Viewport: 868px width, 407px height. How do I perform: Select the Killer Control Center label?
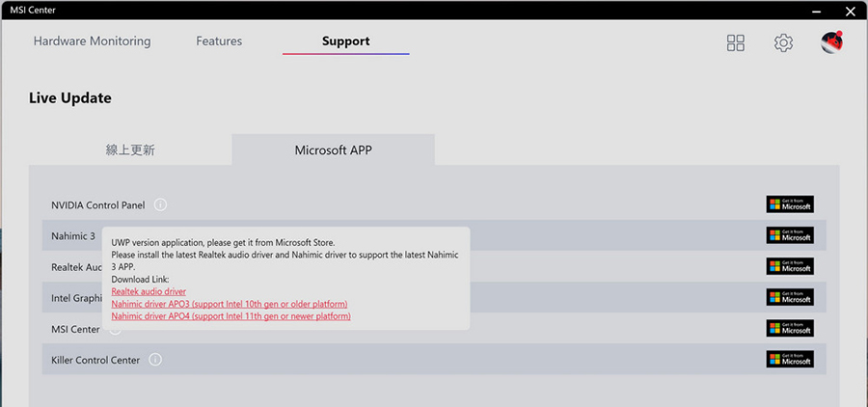coord(95,360)
